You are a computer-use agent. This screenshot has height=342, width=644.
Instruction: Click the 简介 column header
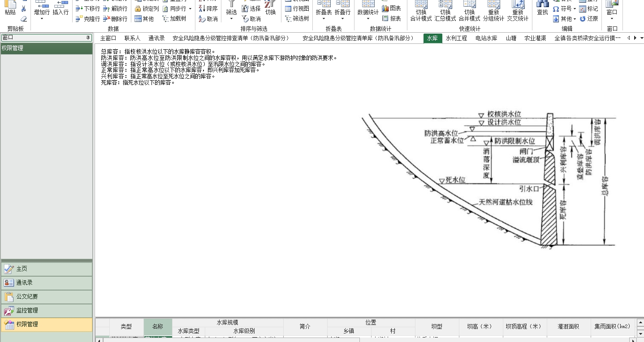(305, 327)
